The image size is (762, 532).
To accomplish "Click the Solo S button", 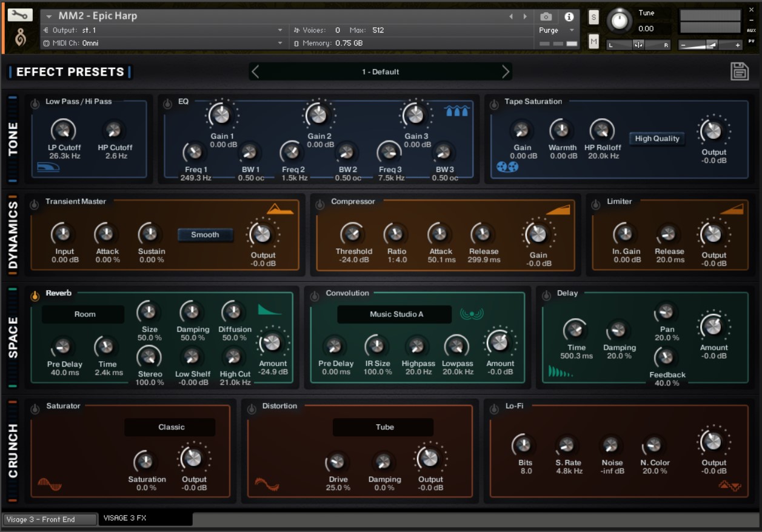I will click(x=593, y=18).
